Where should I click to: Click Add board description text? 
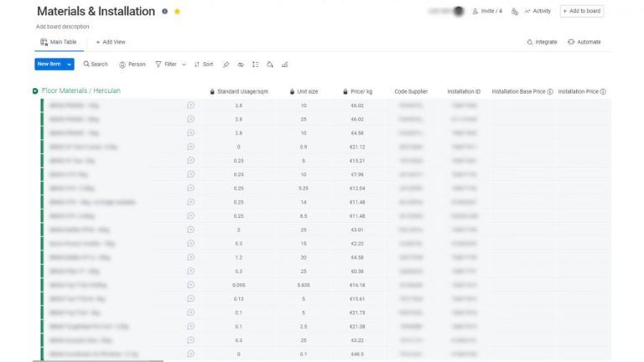click(62, 27)
